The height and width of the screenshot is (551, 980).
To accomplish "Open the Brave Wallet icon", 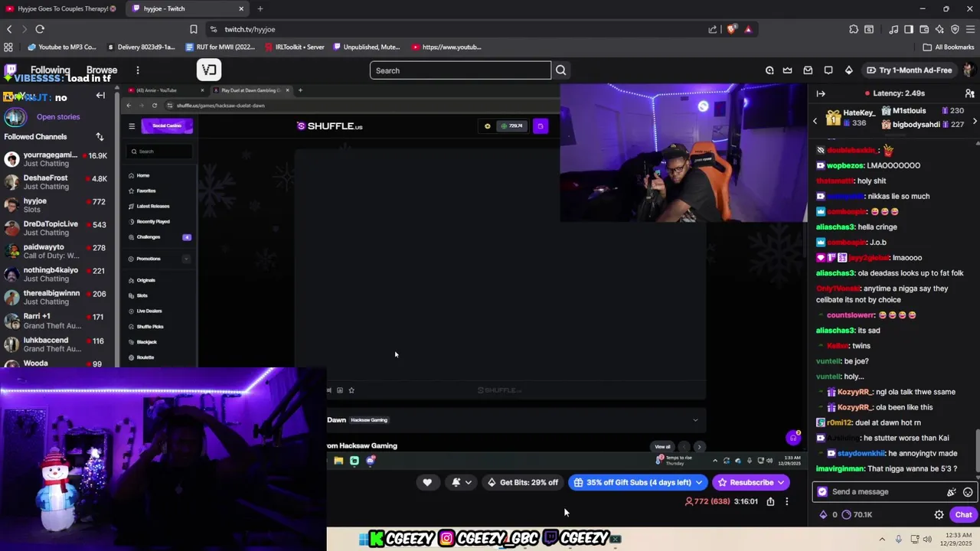I will click(x=924, y=29).
